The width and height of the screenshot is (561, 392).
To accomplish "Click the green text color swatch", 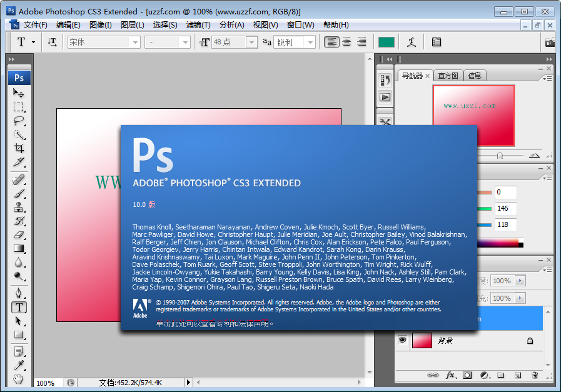I will [387, 43].
